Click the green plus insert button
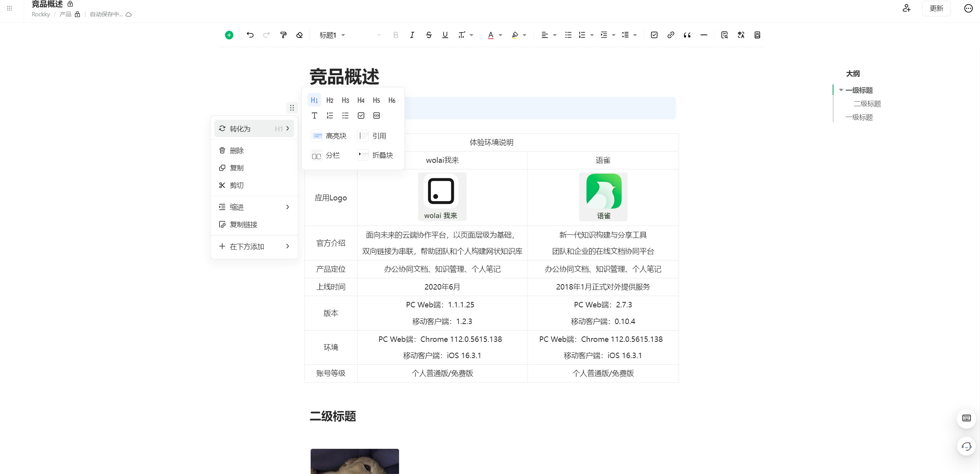This screenshot has height=474, width=980. pos(229,35)
